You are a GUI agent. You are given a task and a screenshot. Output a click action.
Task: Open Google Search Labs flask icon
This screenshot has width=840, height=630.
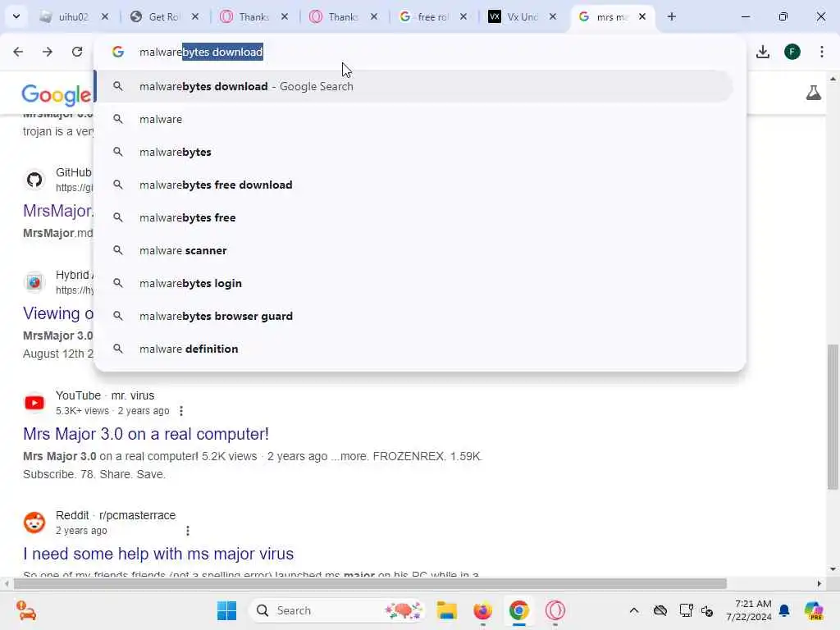pos(813,93)
